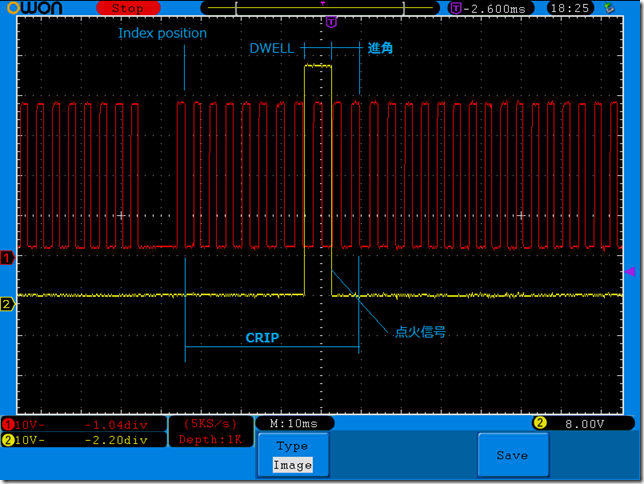
Task: Click channel 1 10V scale readout
Action: [29, 425]
